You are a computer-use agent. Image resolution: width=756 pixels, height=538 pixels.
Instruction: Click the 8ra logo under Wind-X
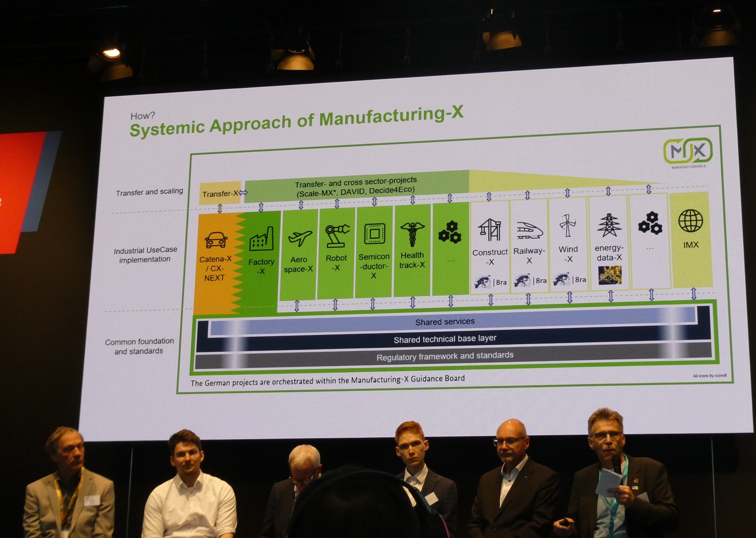(x=570, y=279)
